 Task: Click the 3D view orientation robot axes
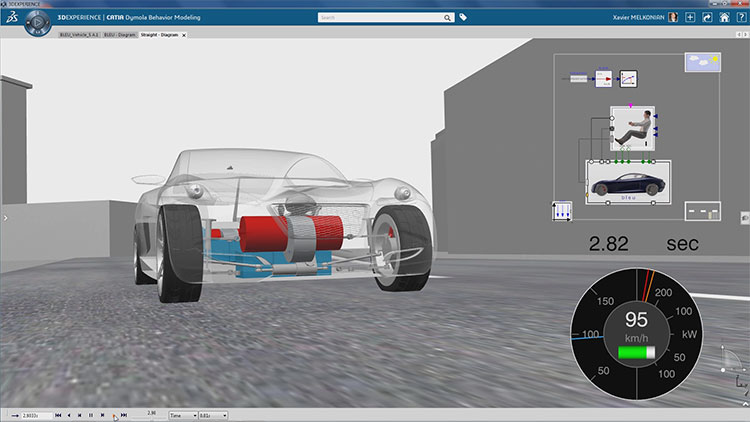tap(734, 367)
